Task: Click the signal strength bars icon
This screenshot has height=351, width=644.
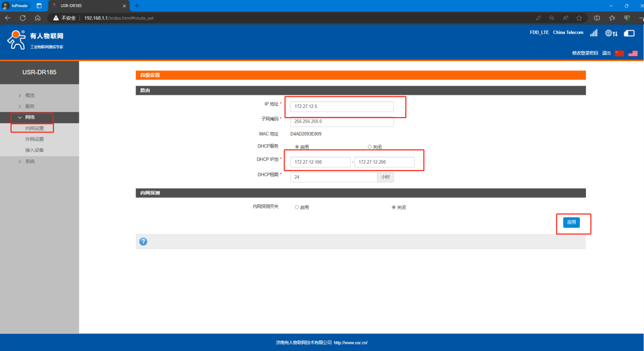Action: 594,33
